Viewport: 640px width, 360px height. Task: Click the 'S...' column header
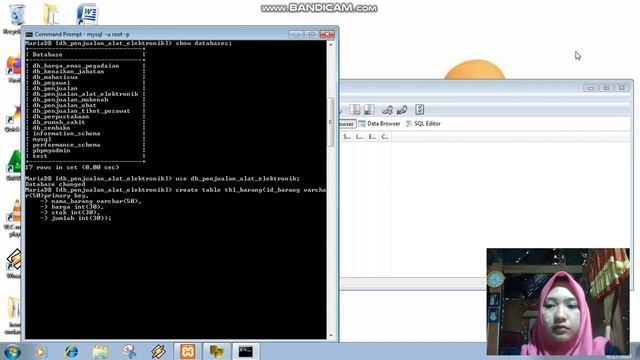point(347,137)
